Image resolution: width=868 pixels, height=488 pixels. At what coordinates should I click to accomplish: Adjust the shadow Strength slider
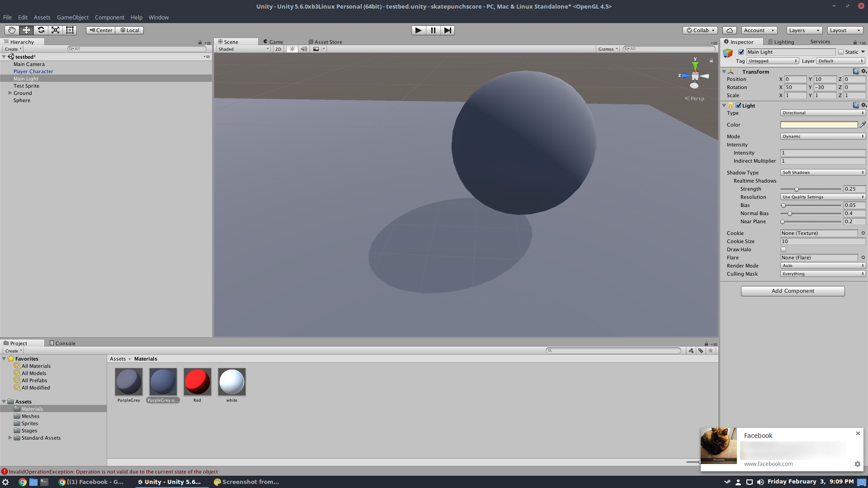pos(811,189)
